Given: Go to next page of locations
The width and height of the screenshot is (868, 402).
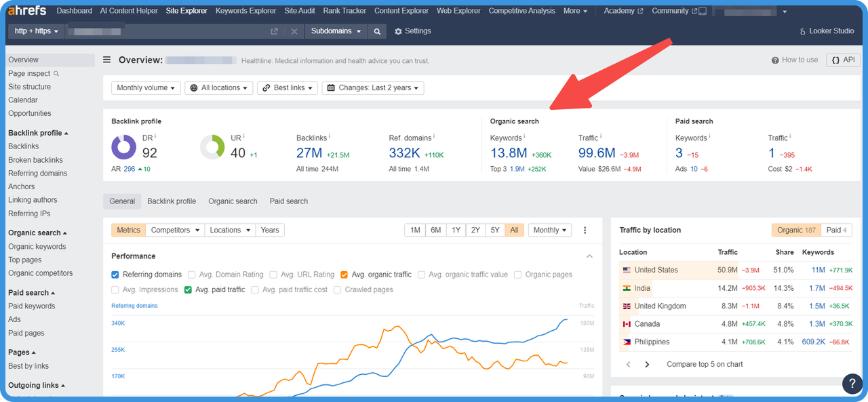Looking at the screenshot, I should point(647,365).
